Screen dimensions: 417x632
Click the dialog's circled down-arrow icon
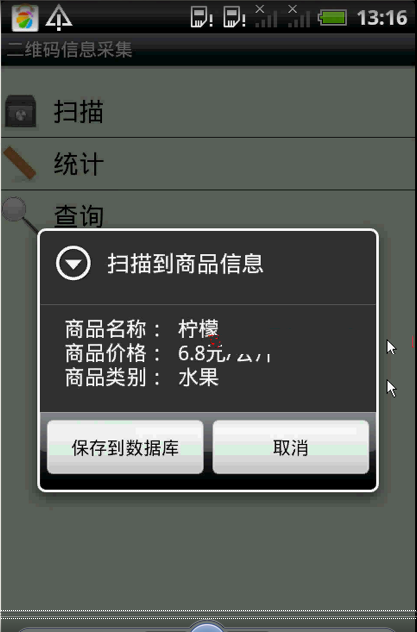[x=73, y=263]
